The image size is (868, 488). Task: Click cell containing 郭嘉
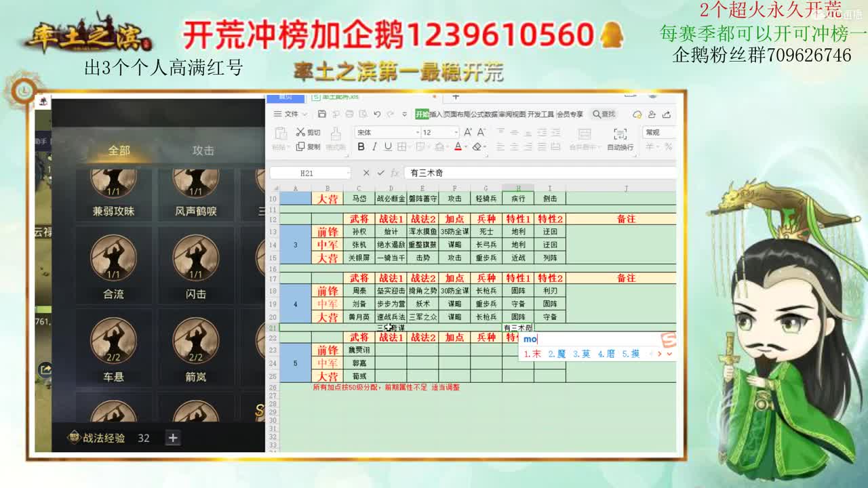(x=359, y=363)
